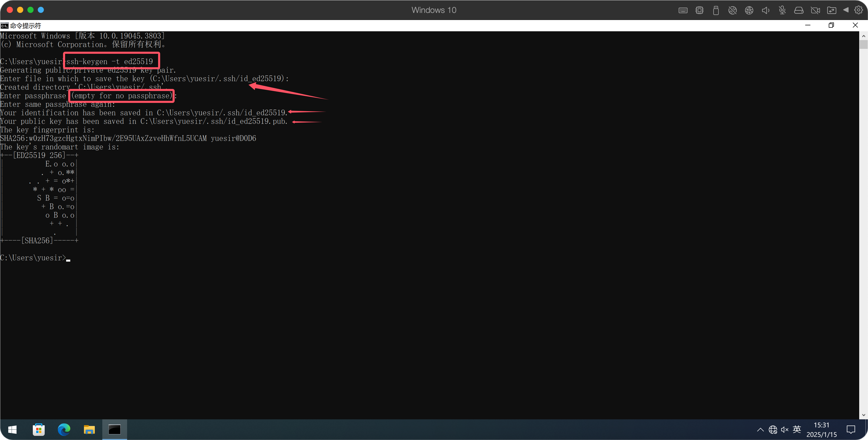
Task: Open the Windows Start menu
Action: pyautogui.click(x=12, y=430)
